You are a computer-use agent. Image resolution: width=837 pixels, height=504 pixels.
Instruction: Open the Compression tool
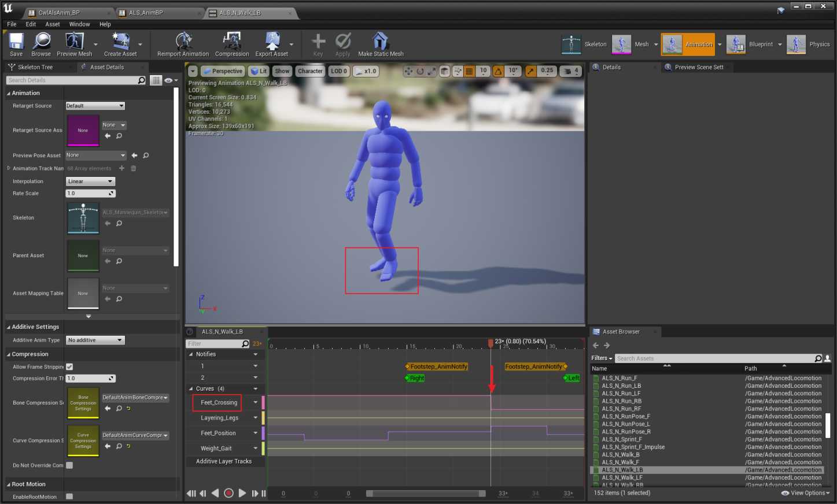[232, 45]
